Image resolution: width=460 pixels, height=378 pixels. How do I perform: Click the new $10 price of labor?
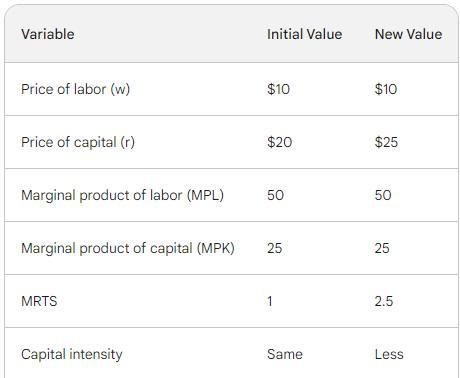pyautogui.click(x=386, y=89)
